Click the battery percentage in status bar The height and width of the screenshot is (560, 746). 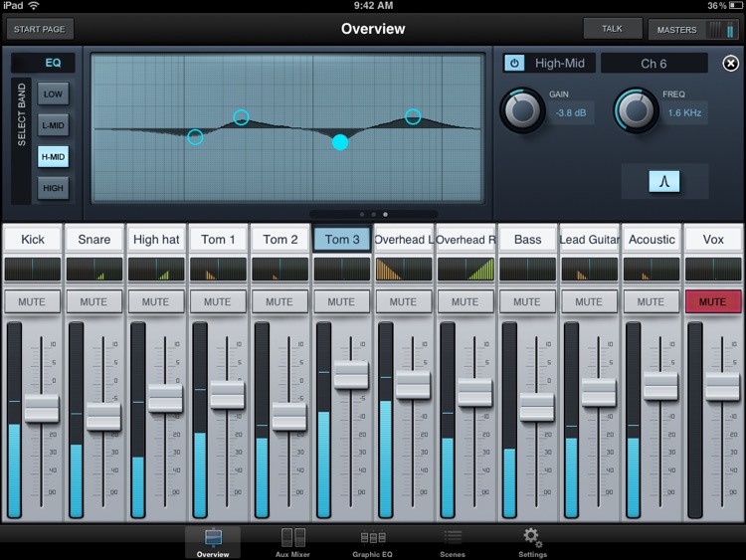[x=716, y=6]
